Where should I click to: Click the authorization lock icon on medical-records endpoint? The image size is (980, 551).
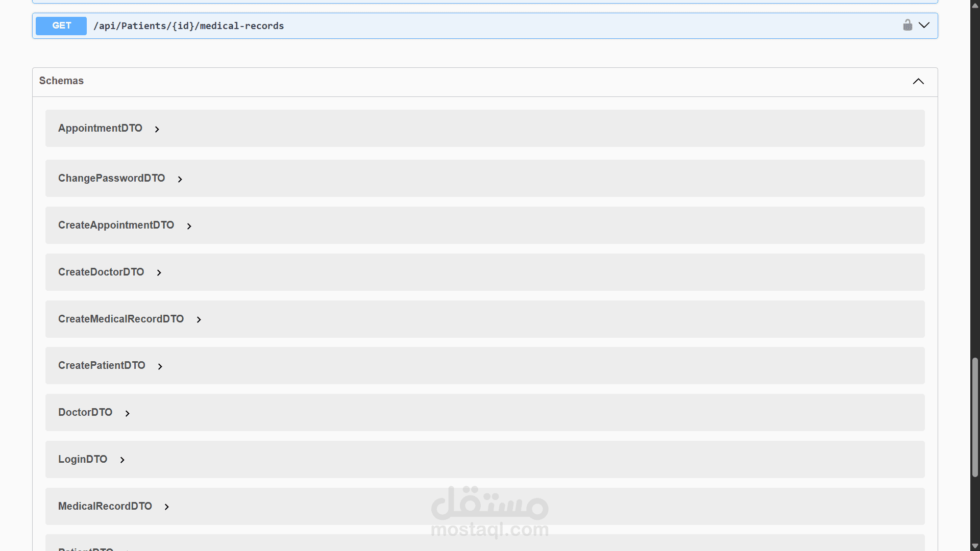[908, 26]
